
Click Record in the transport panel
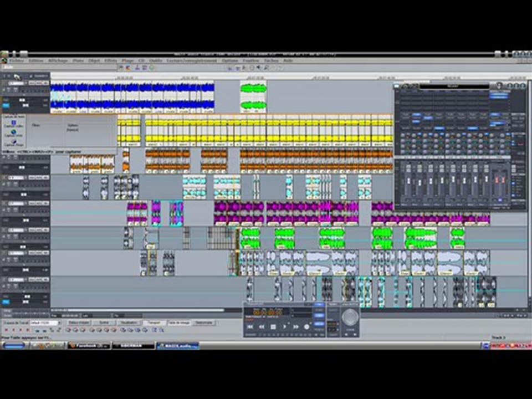(306, 326)
